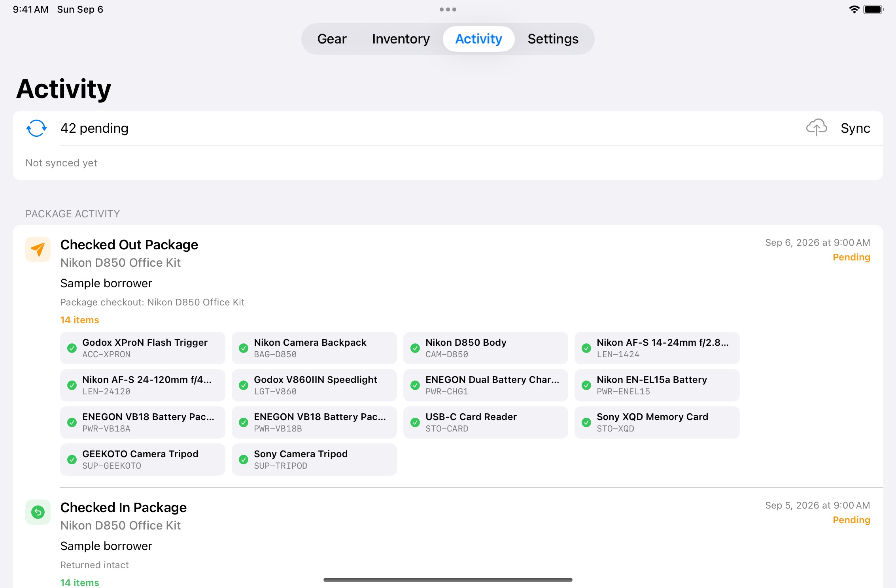Click the 42 pending label
This screenshot has width=896, height=588.
pyautogui.click(x=94, y=128)
